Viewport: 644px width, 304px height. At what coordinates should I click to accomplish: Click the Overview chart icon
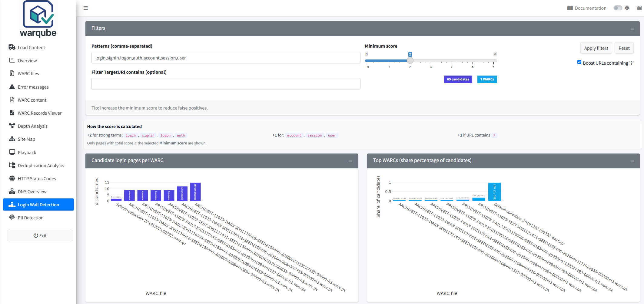pyautogui.click(x=12, y=60)
